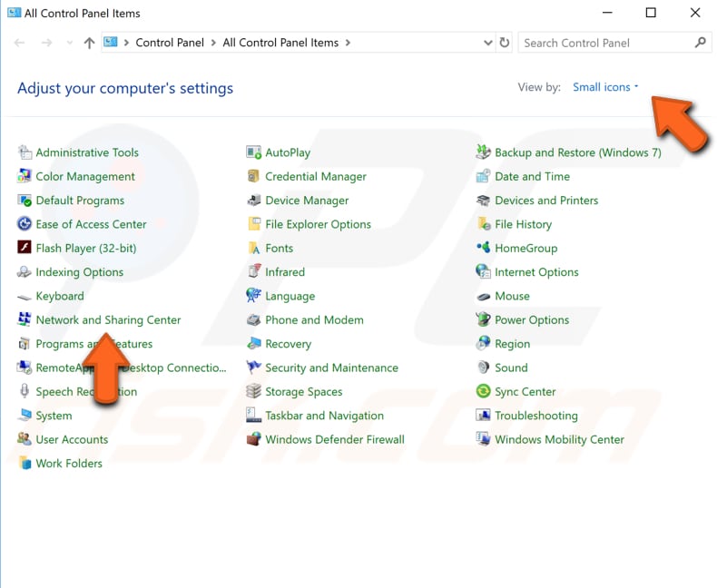Click the Ease of Access Center icon
Viewport: 717px width, 588px height.
(x=25, y=224)
